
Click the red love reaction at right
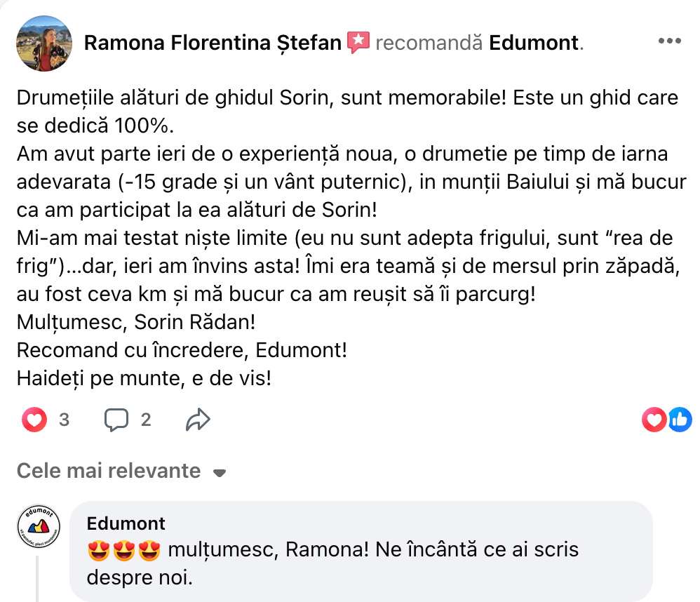pos(654,420)
